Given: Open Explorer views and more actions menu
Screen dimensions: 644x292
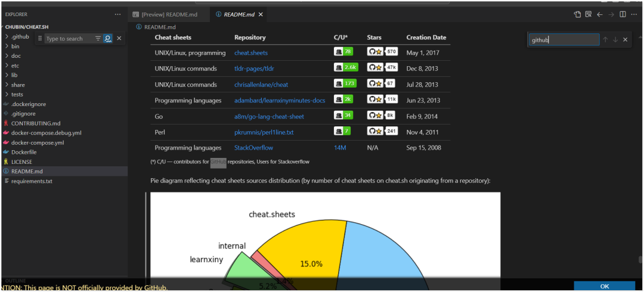Looking at the screenshot, I should click(x=118, y=14).
